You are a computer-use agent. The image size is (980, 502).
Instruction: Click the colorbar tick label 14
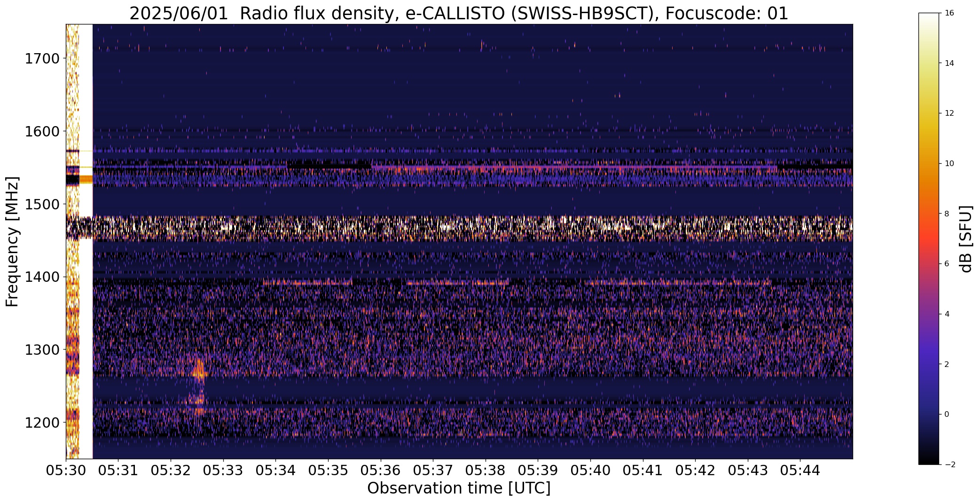[949, 63]
